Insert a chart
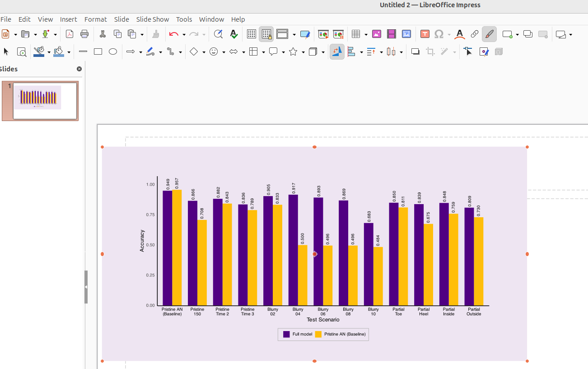Screen dimensions: 588x369 pos(406,34)
